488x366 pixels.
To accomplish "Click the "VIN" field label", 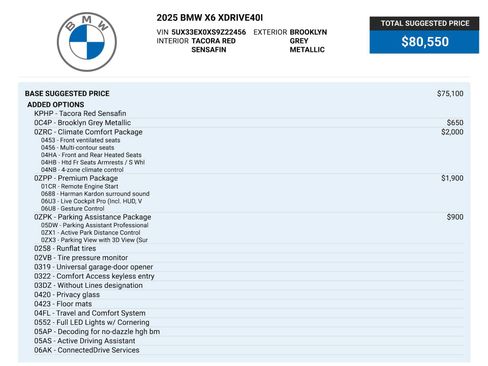I will pos(162,32).
